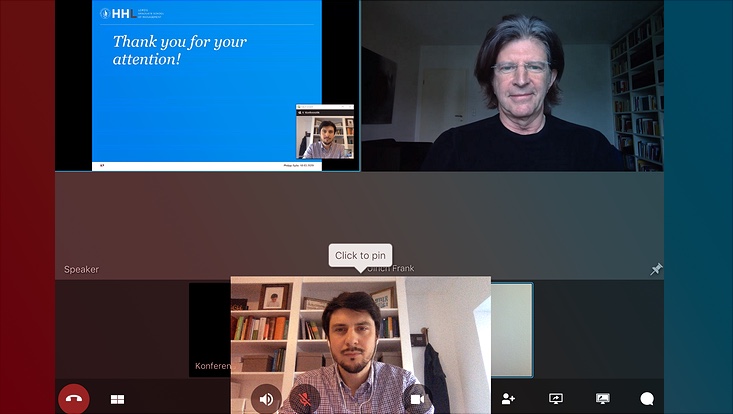Select the Konferenz participant thumbnail
This screenshot has width=733, height=414.
(x=209, y=330)
